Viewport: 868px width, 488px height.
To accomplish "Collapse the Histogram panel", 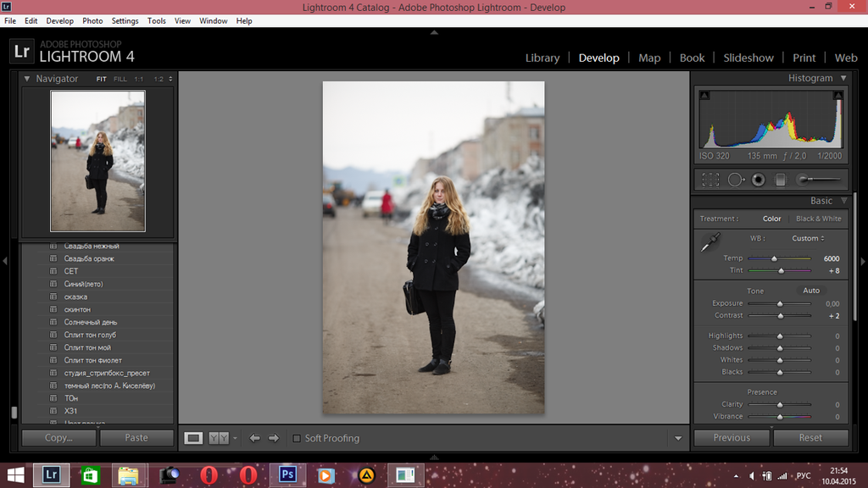I will (x=843, y=78).
